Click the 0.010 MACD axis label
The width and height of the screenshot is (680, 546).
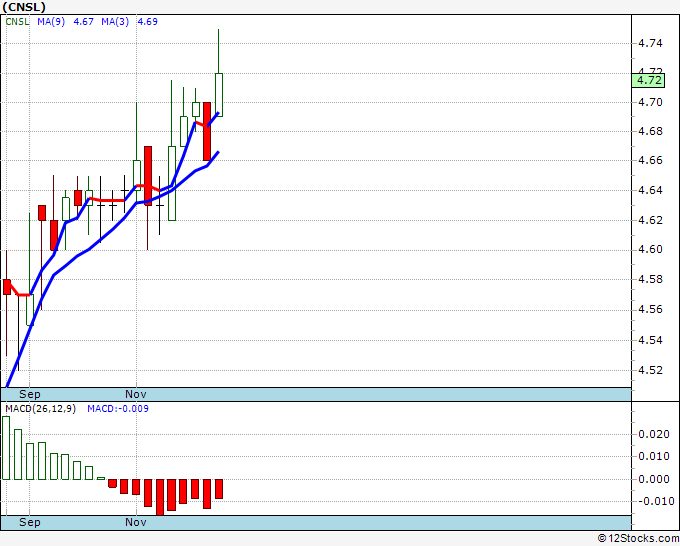654,457
